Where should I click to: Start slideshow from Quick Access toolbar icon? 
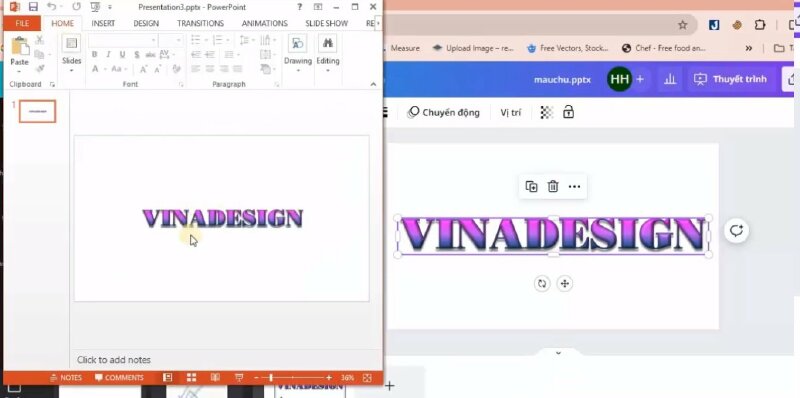tap(95, 7)
